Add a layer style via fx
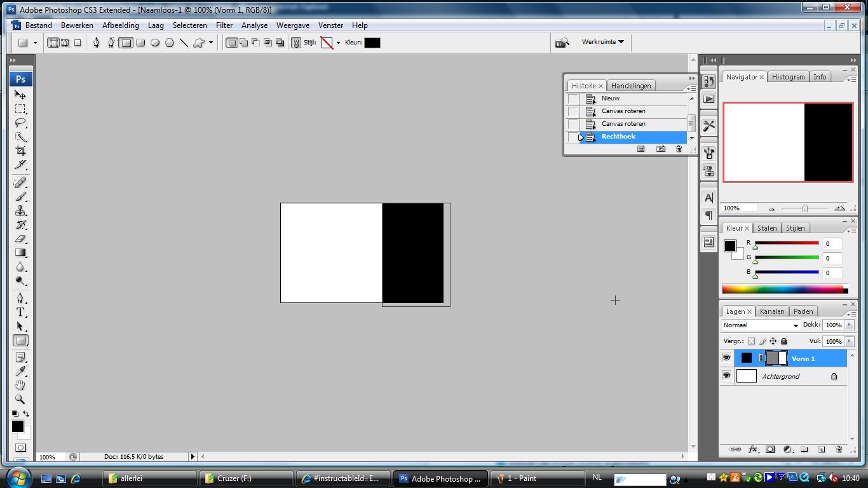 (753, 449)
